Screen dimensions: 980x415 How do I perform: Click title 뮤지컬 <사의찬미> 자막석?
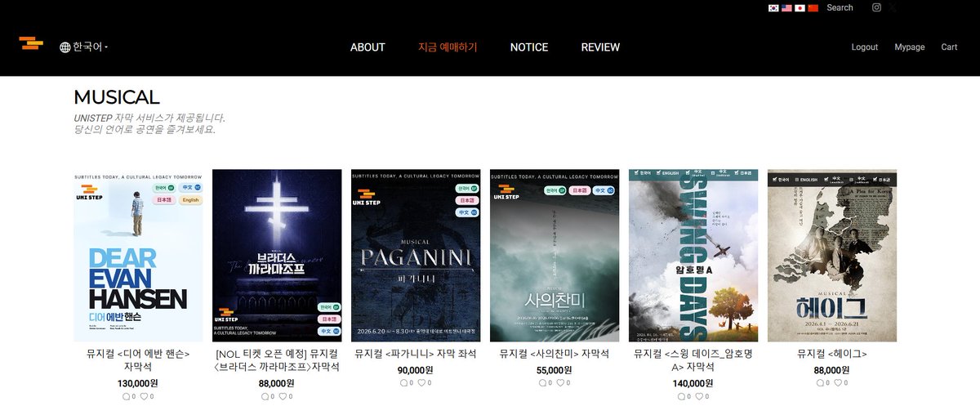555,354
